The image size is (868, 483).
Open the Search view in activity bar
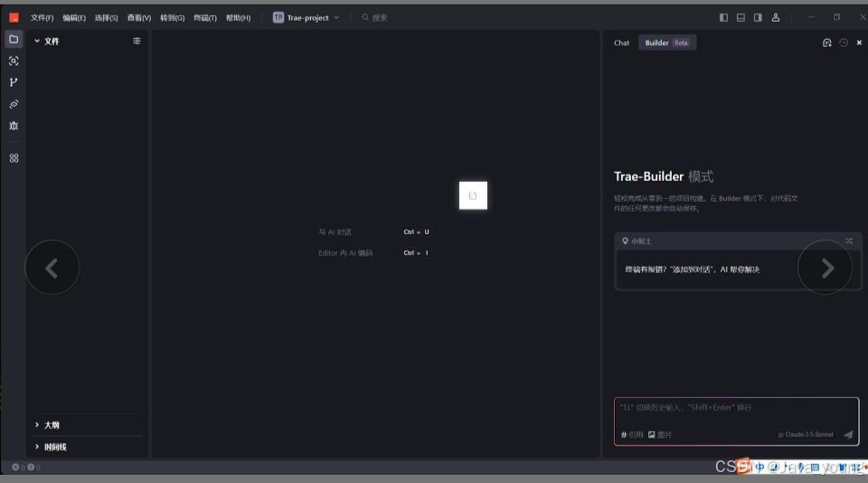tap(14, 61)
